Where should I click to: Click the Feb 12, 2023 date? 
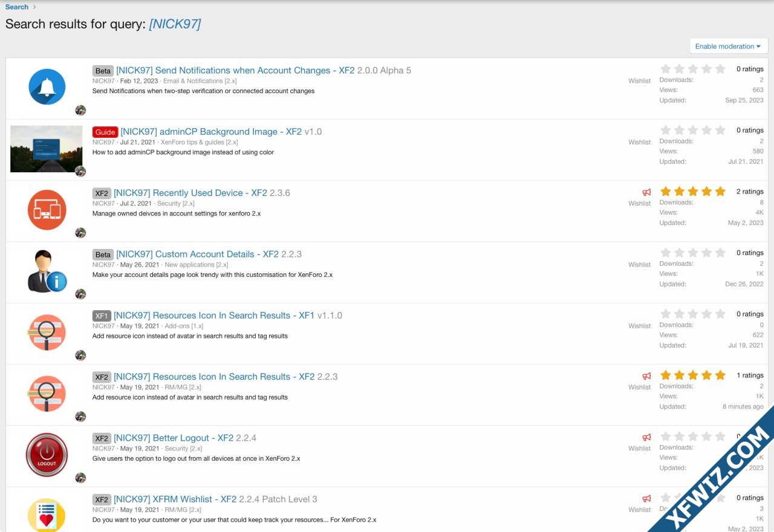(x=139, y=81)
